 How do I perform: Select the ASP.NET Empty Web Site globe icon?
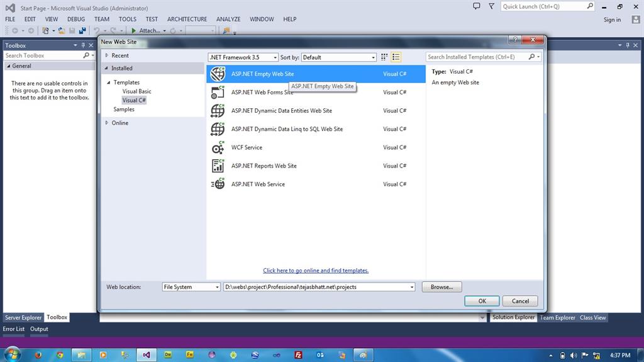tap(218, 74)
